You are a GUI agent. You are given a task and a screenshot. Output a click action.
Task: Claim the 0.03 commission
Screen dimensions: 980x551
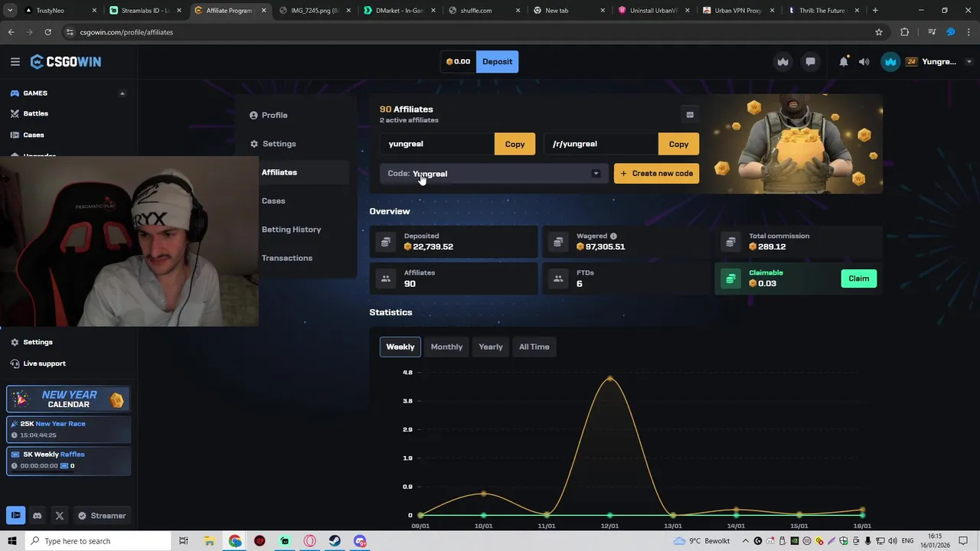(x=858, y=279)
